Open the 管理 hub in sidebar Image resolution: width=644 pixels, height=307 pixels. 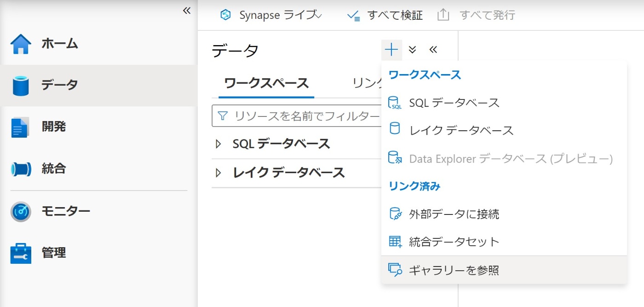(x=98, y=253)
